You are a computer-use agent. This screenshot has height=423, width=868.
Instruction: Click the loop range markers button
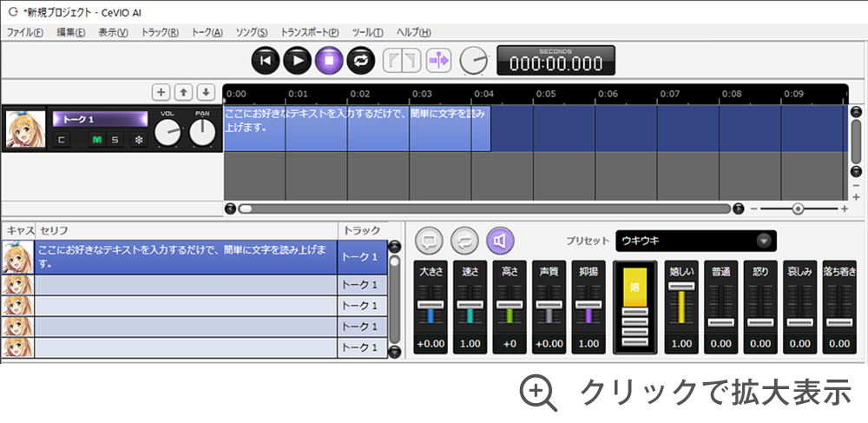(x=402, y=60)
